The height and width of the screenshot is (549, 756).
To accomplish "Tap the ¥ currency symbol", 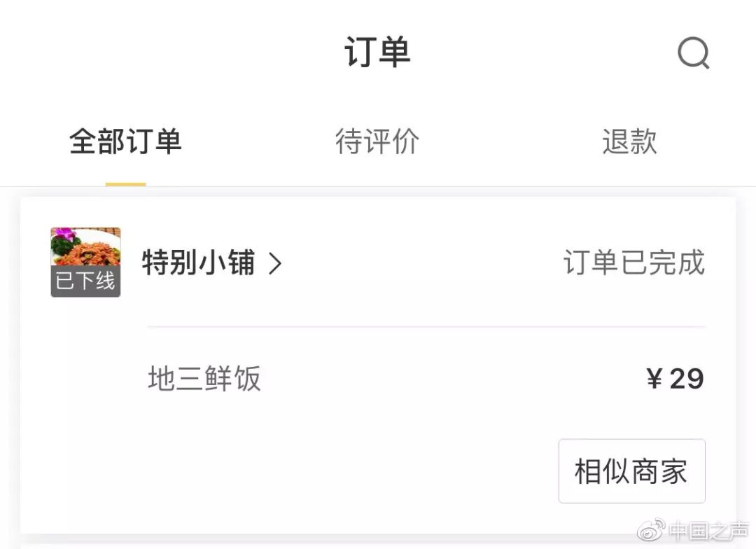I will coord(654,379).
